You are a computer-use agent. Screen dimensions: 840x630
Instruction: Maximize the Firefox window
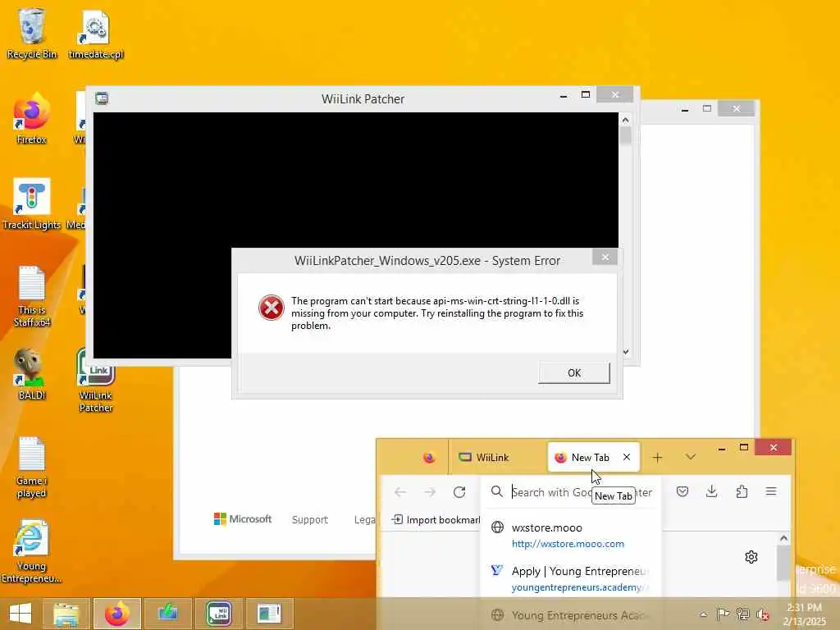point(744,447)
